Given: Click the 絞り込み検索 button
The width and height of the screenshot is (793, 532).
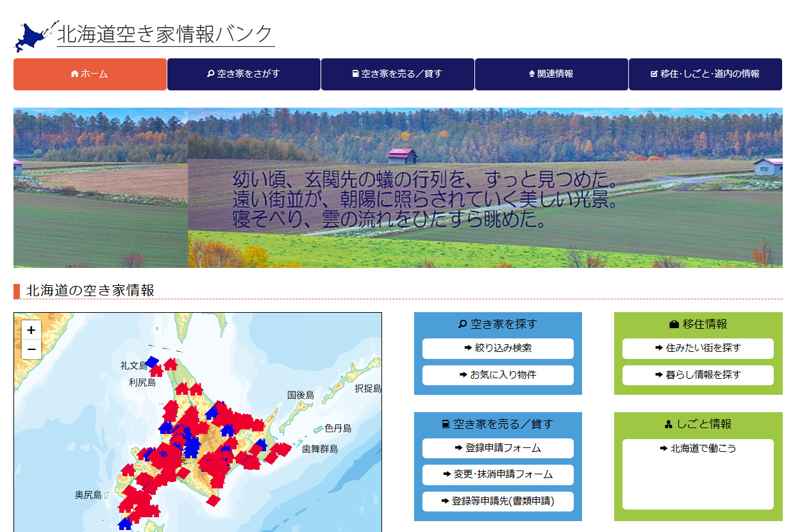Looking at the screenshot, I should [x=497, y=348].
